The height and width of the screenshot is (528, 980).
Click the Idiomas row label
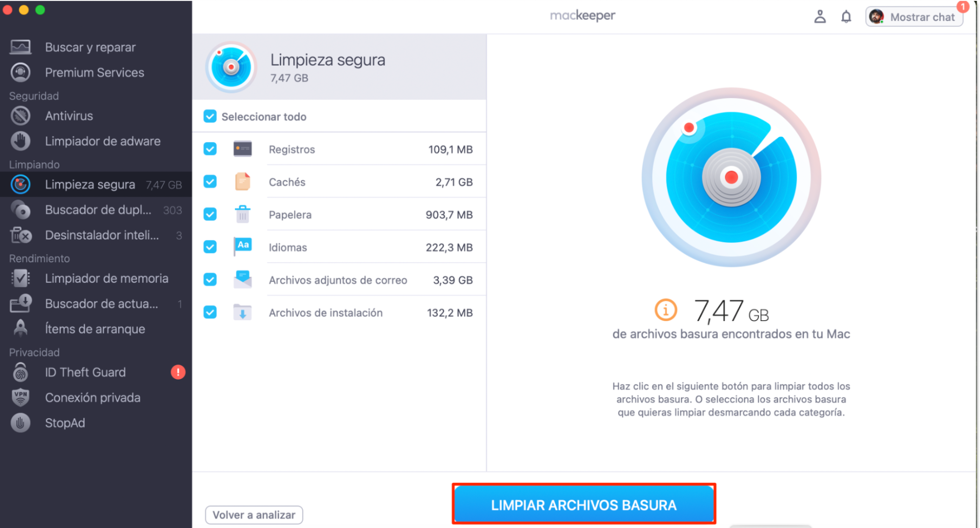pyautogui.click(x=288, y=248)
